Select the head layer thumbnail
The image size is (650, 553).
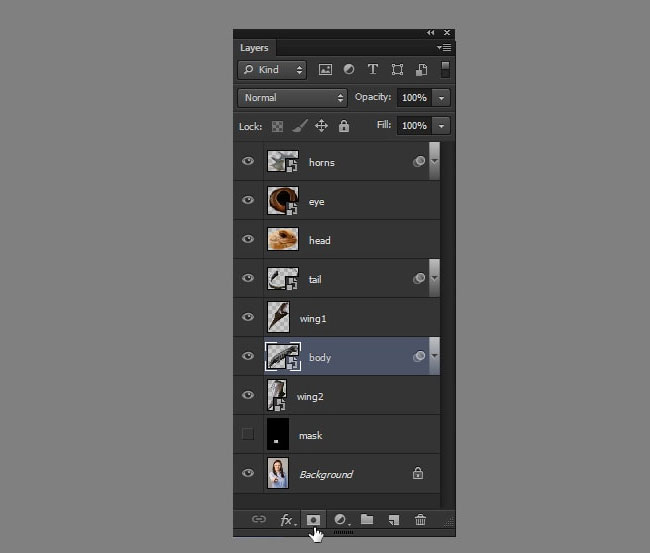click(x=283, y=239)
